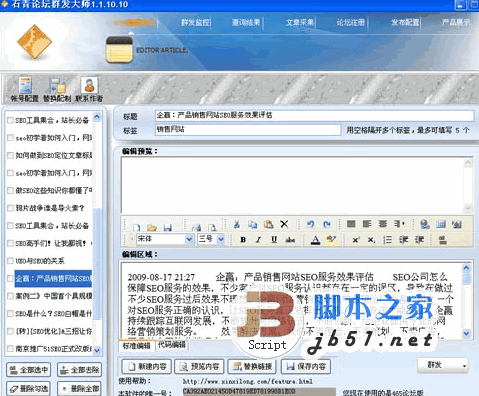Open the xinxilong.com feature help link
This screenshot has width=479, height=396.
(x=248, y=381)
